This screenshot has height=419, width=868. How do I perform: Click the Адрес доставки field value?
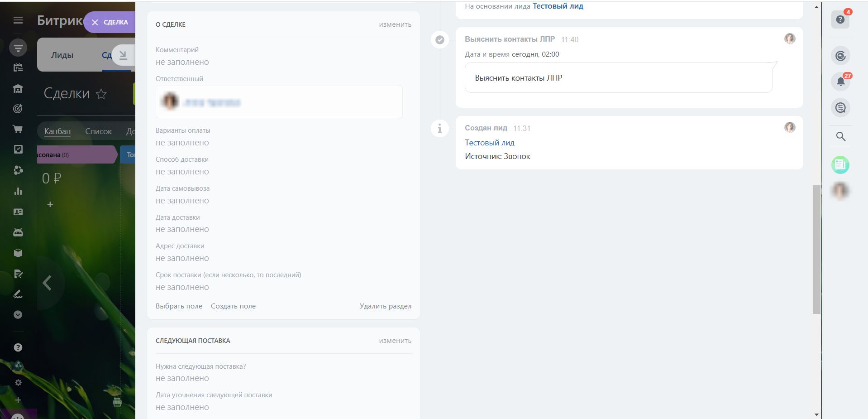182,258
